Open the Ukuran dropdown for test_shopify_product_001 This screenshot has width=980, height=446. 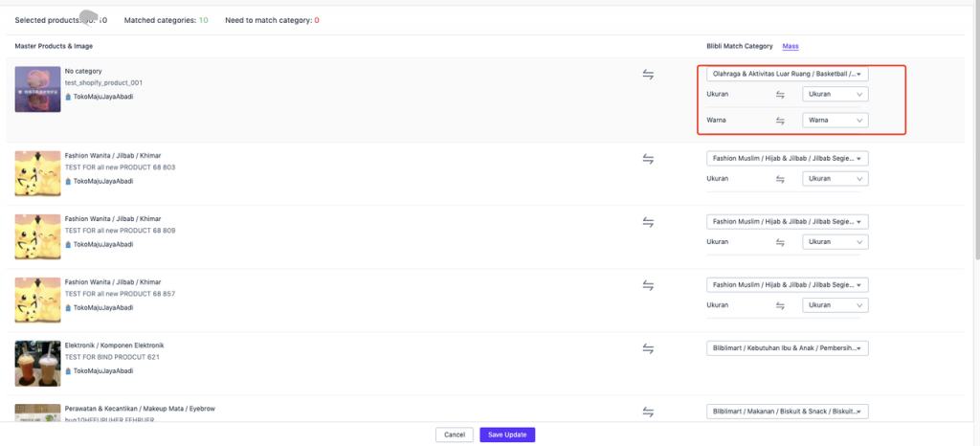835,95
